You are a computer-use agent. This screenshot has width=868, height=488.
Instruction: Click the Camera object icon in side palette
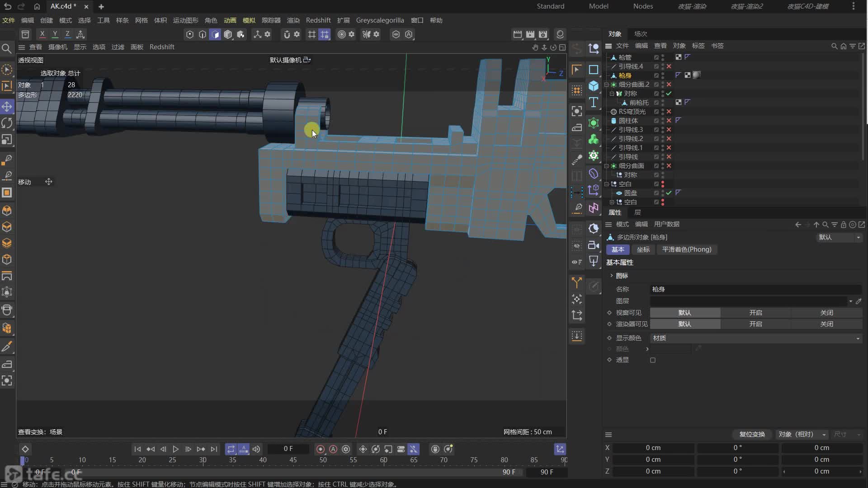click(x=594, y=245)
